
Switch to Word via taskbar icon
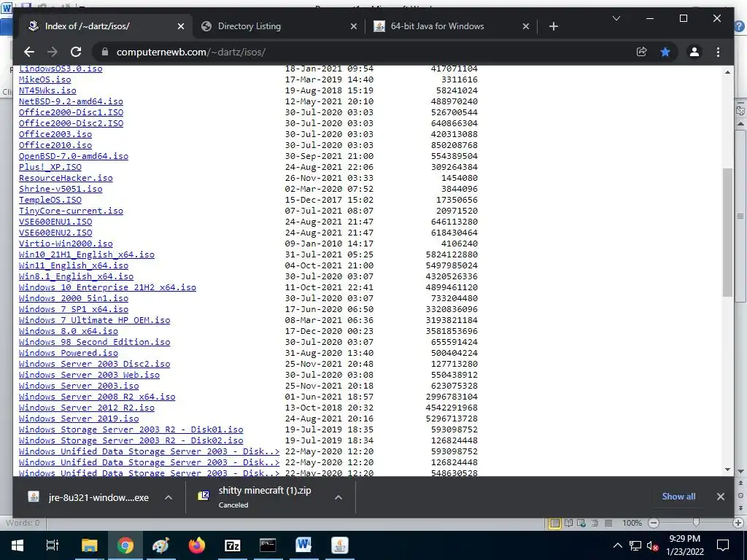click(x=303, y=545)
